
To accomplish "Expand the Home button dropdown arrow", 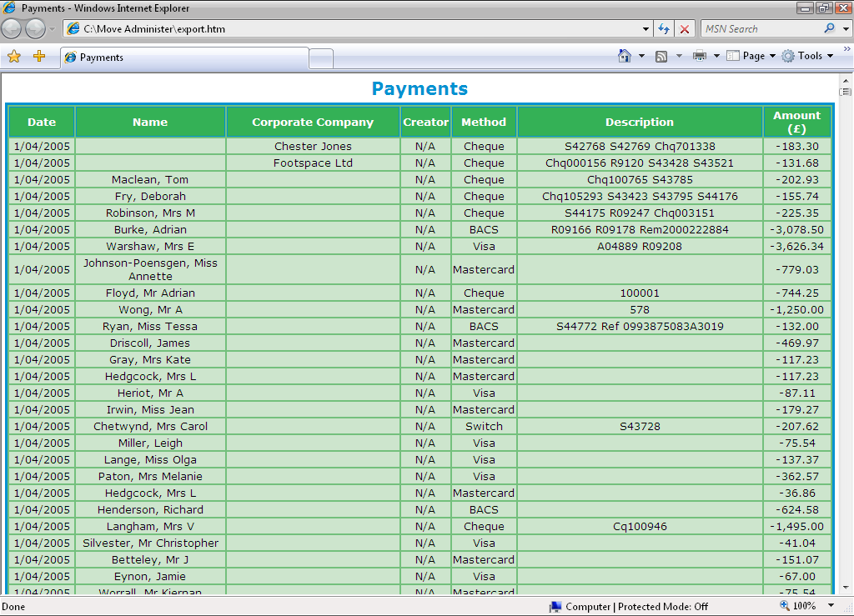I will (641, 56).
